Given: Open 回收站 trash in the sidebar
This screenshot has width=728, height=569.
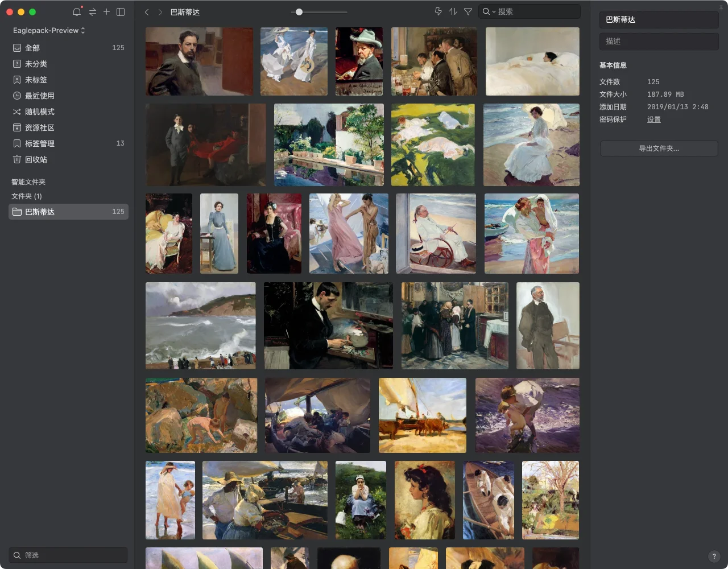Looking at the screenshot, I should [x=68, y=159].
